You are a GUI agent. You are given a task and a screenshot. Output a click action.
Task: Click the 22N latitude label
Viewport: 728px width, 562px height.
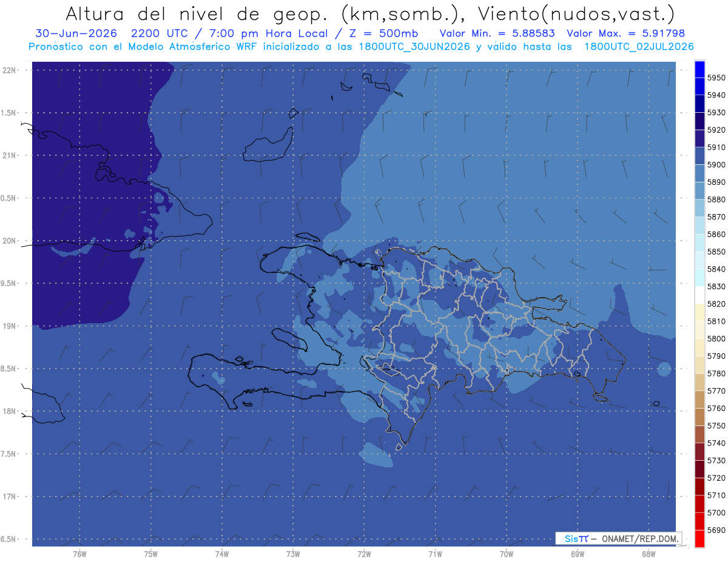click(x=8, y=70)
